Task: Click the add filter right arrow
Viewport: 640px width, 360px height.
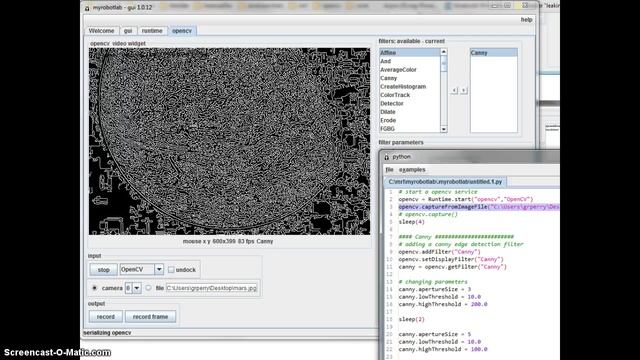Action: pyautogui.click(x=464, y=90)
